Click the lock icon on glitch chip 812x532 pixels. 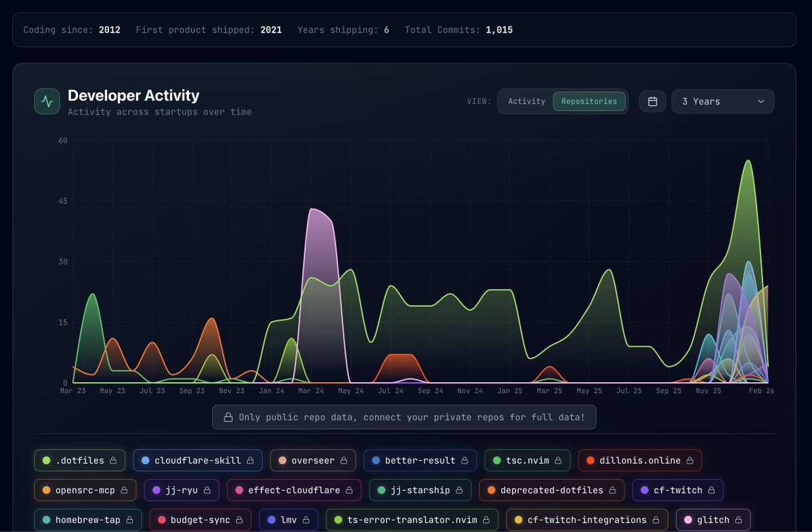tap(739, 520)
